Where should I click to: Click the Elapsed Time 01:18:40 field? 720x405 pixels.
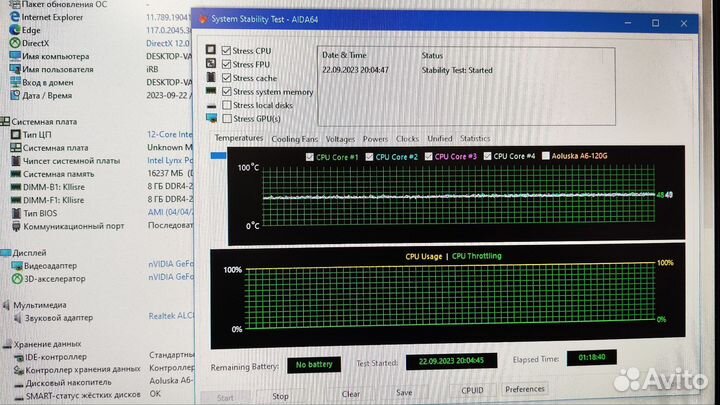(x=591, y=357)
